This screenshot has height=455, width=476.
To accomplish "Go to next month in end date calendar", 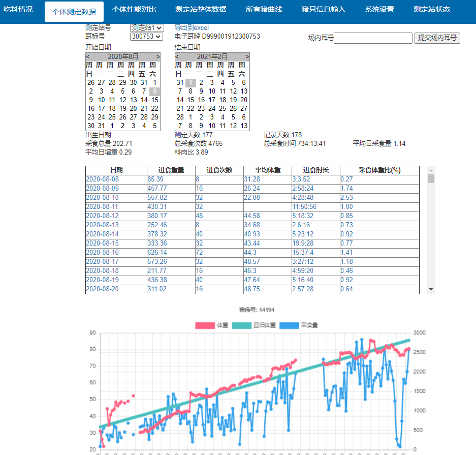I will tap(247, 57).
